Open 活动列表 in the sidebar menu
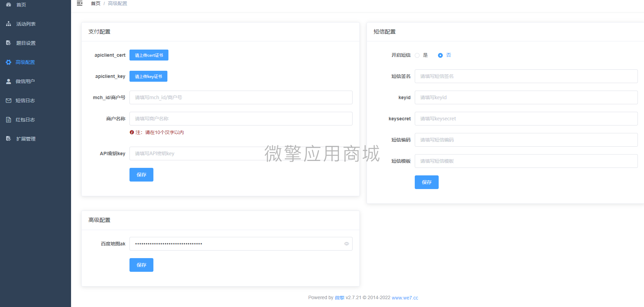644x307 pixels. tap(36, 24)
